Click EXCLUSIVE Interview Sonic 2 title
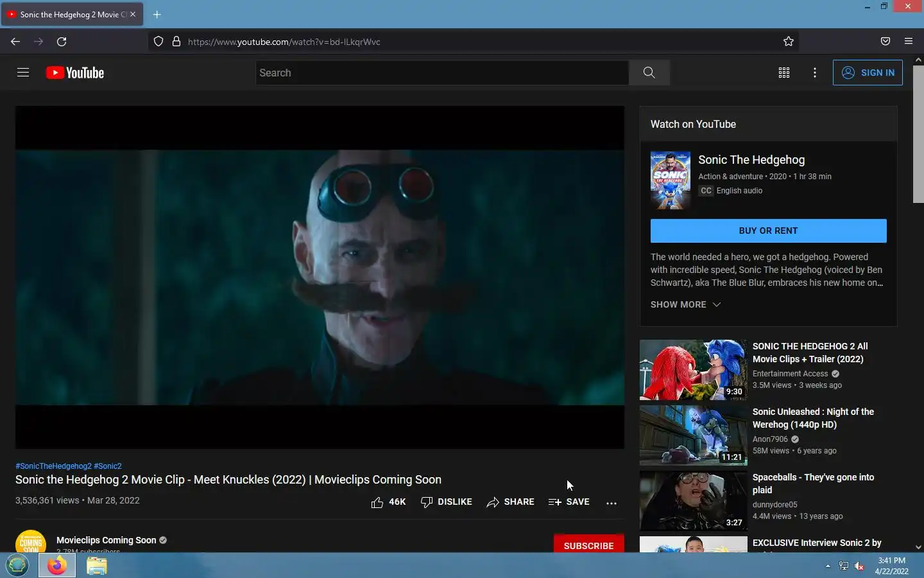The height and width of the screenshot is (578, 924). click(817, 543)
